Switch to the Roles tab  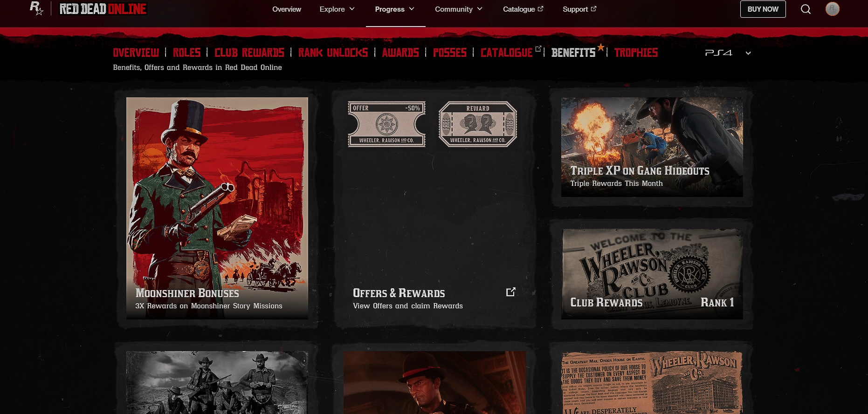click(186, 53)
